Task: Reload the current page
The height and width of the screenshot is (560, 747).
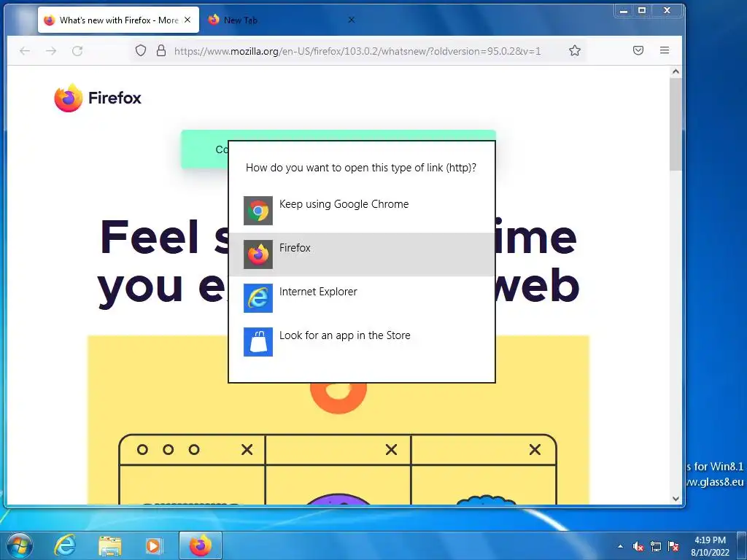Action: click(x=77, y=51)
